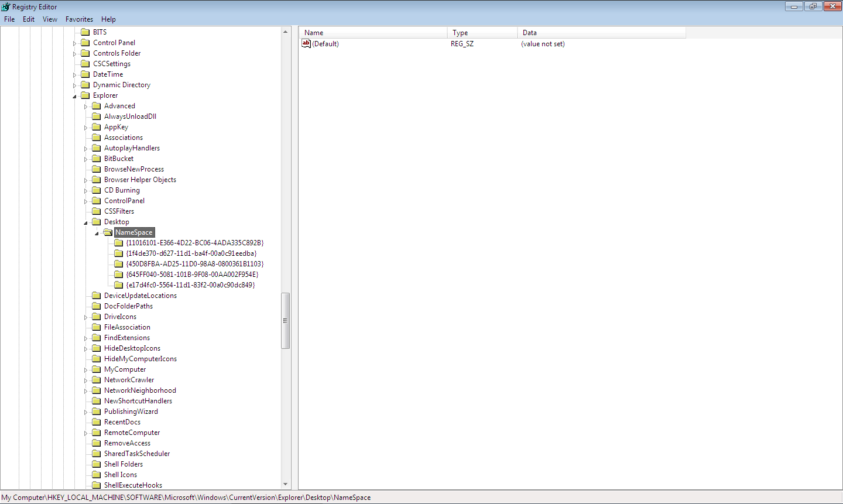The height and width of the screenshot is (504, 843).
Task: Click the MyComputer key folder icon
Action: (x=97, y=369)
